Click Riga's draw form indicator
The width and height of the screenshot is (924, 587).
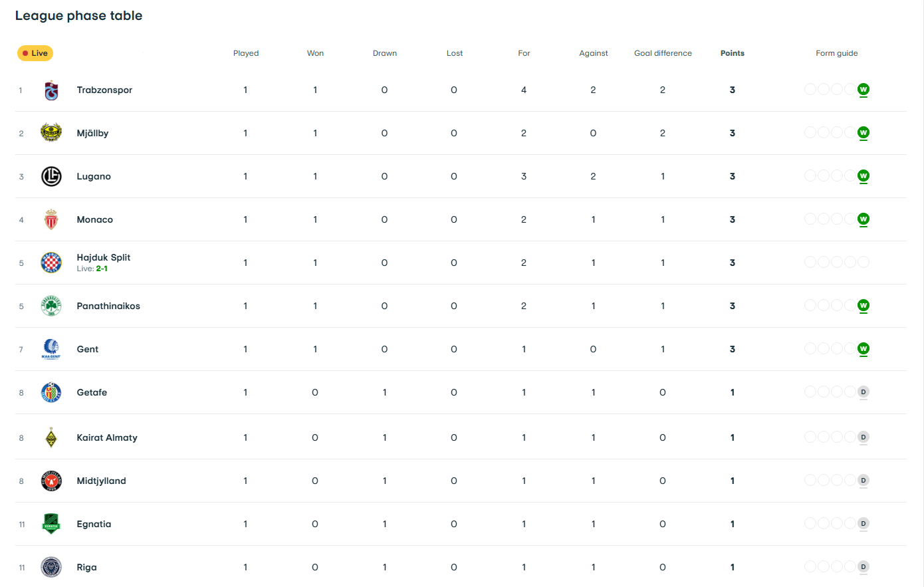click(x=864, y=567)
